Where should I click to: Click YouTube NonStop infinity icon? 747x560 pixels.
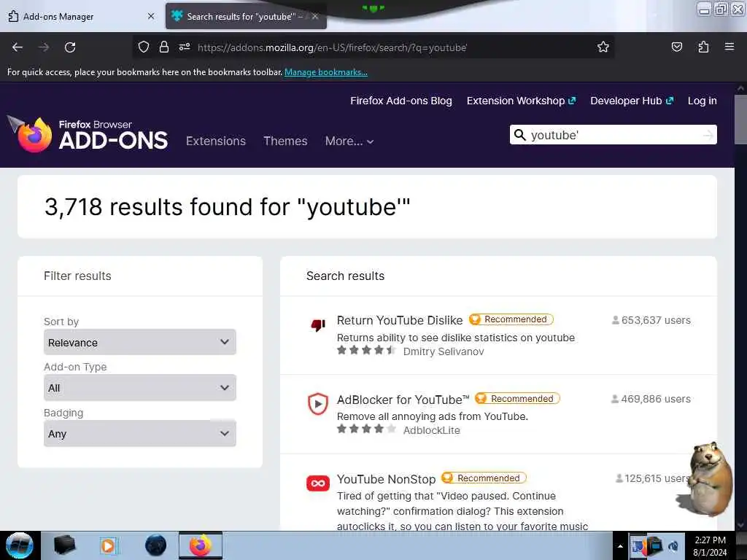(x=318, y=483)
